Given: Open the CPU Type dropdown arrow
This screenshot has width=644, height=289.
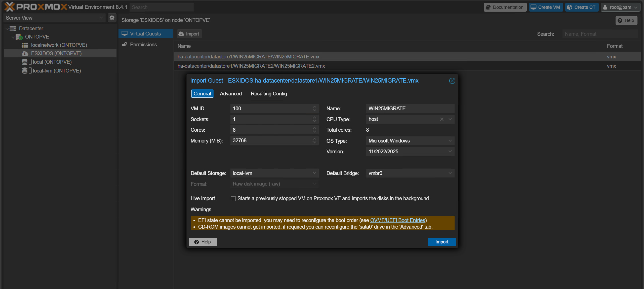Looking at the screenshot, I should pyautogui.click(x=450, y=119).
